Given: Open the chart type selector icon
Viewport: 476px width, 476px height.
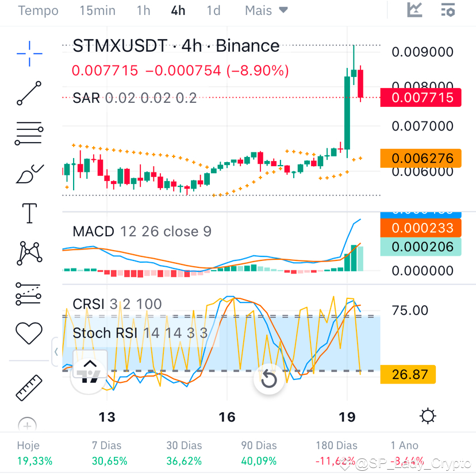Looking at the screenshot, I should pyautogui.click(x=414, y=10).
